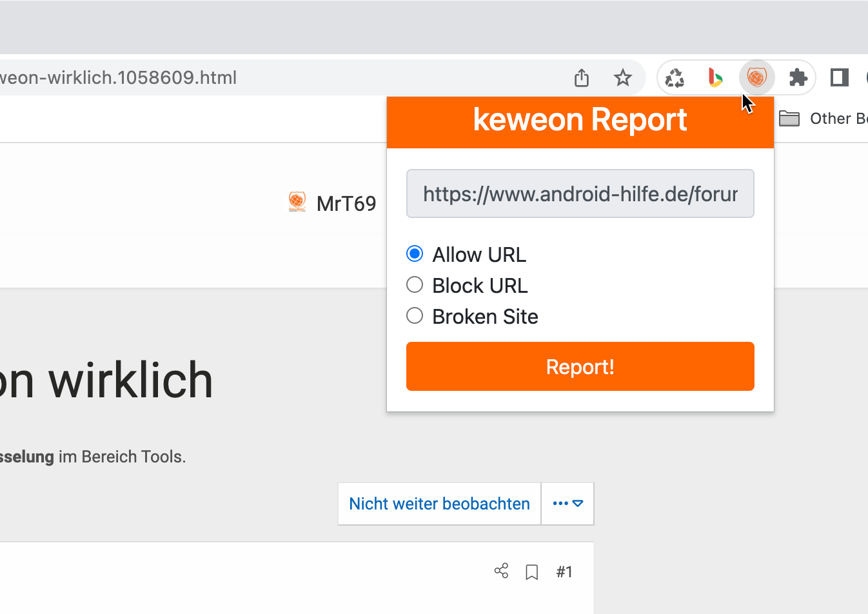The width and height of the screenshot is (868, 614).
Task: Bookmark post #1 with the bookmark icon
Action: 531,572
